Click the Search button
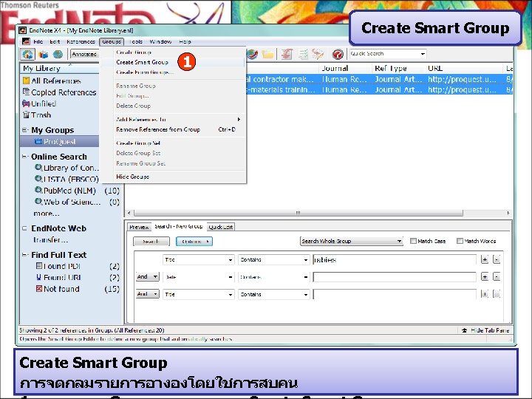The height and width of the screenshot is (399, 532). coord(151,242)
